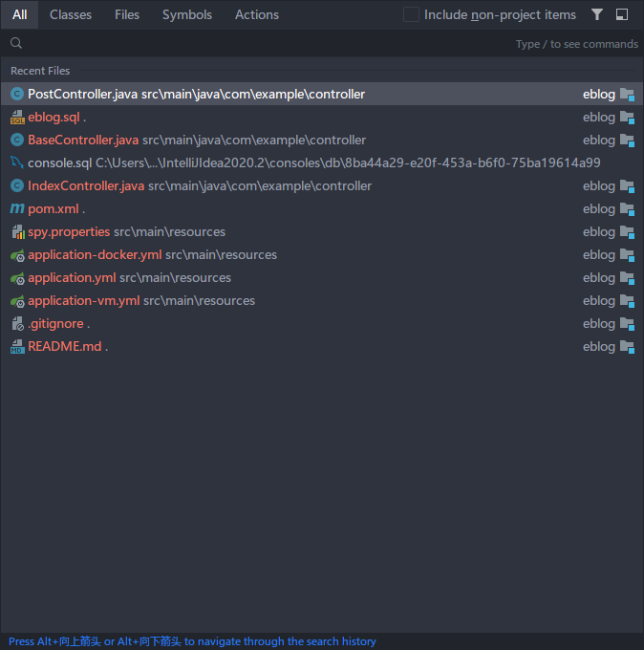The height and width of the screenshot is (650, 644).
Task: Click the pom.xml Maven file icon
Action: (16, 208)
